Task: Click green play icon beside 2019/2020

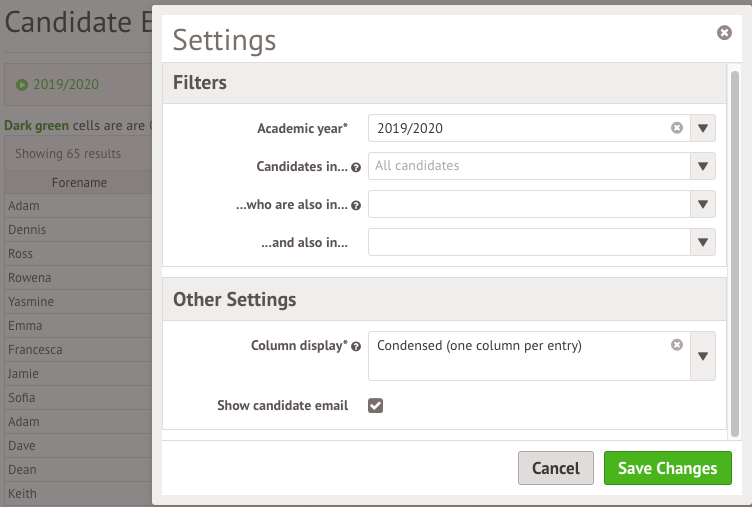Action: [22, 85]
